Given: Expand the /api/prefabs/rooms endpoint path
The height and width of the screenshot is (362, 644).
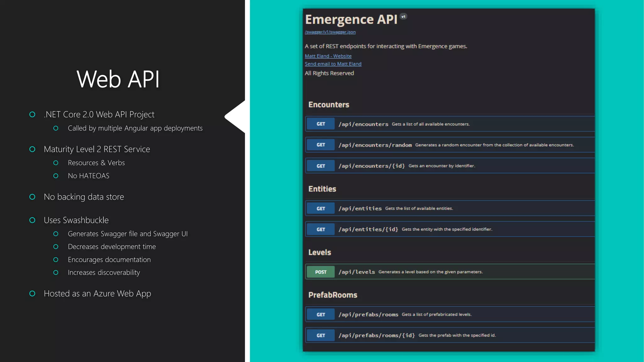Looking at the screenshot, I should (x=369, y=315).
